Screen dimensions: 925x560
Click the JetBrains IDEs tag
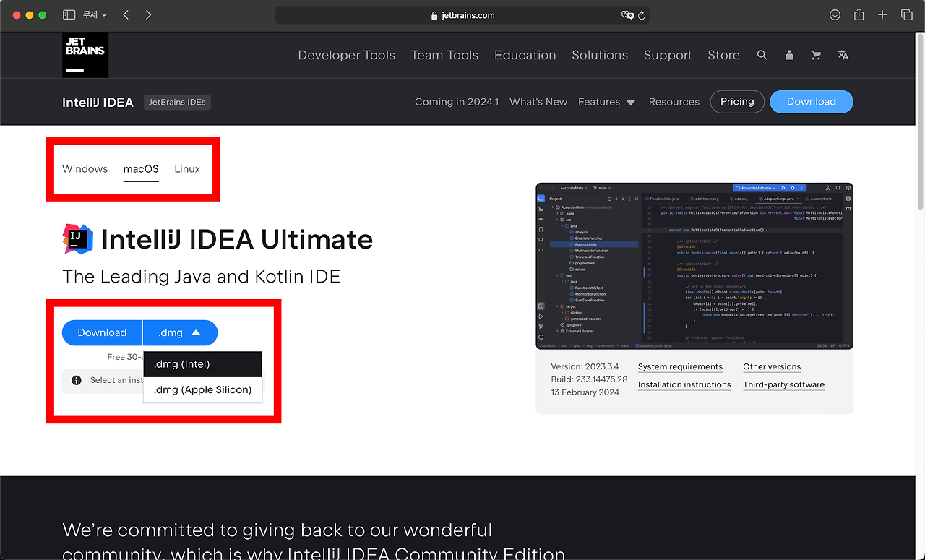tap(177, 102)
